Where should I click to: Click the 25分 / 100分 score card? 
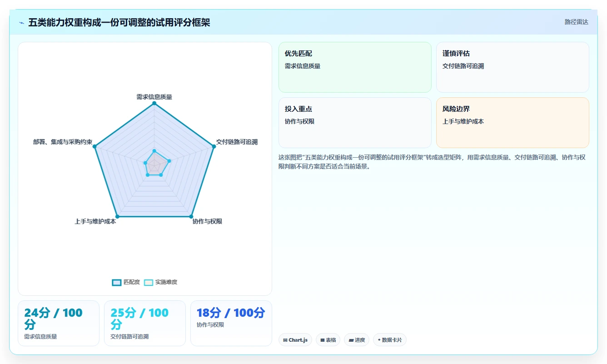pyautogui.click(x=145, y=323)
